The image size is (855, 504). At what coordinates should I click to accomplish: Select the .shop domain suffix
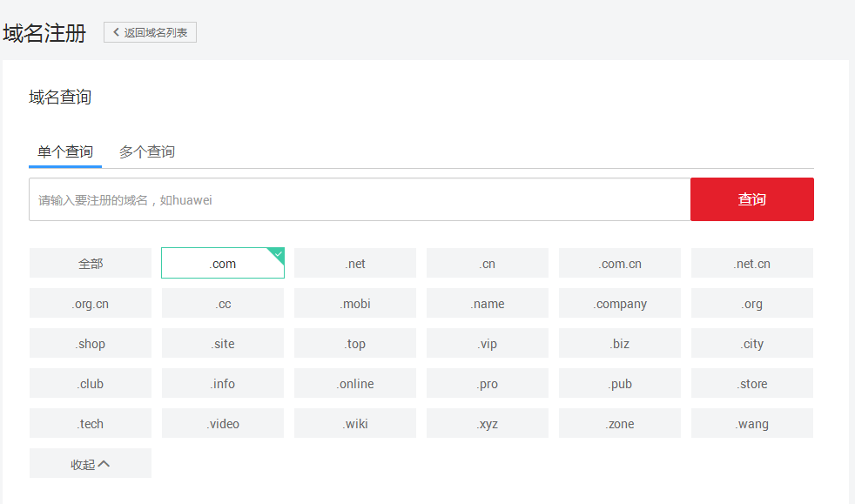(91, 344)
